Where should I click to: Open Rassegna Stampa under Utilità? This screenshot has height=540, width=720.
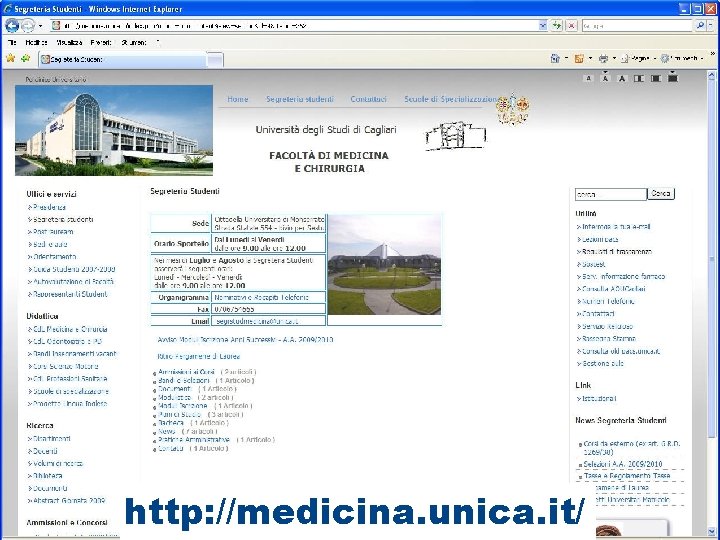(609, 339)
